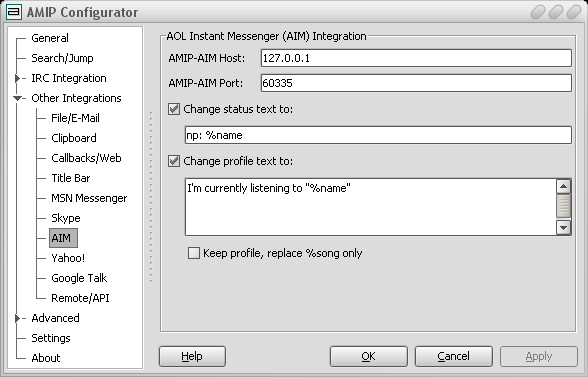Collapse the Other Integrations tree node

point(17,98)
